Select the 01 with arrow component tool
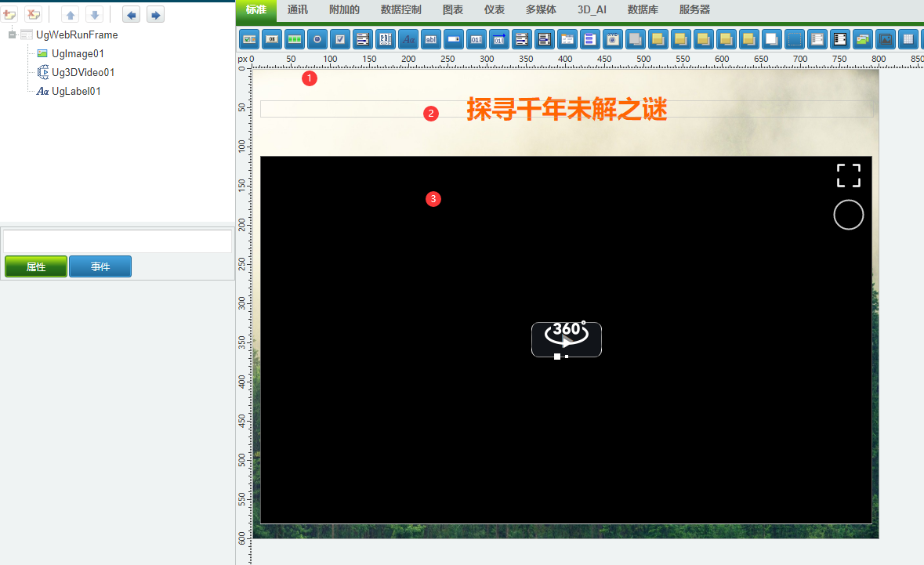Image resolution: width=924 pixels, height=565 pixels. [x=499, y=39]
